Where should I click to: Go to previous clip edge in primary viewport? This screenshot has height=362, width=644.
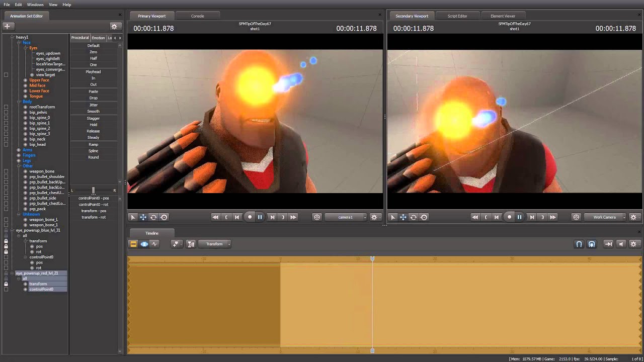click(x=226, y=217)
